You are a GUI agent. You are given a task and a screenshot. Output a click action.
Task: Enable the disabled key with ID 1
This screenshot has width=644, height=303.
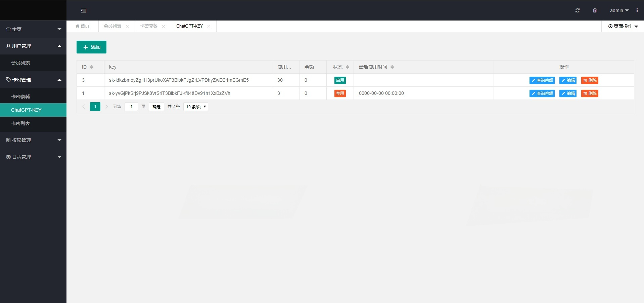(x=340, y=93)
